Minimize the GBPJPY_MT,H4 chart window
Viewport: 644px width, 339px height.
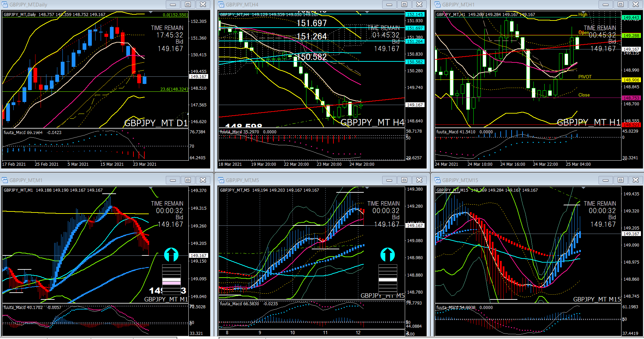coord(389,4)
